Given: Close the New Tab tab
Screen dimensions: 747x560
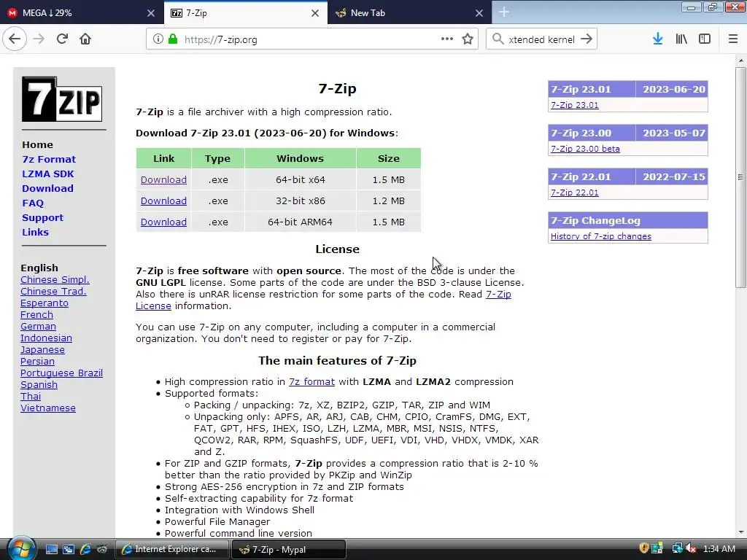Looking at the screenshot, I should click(x=479, y=13).
